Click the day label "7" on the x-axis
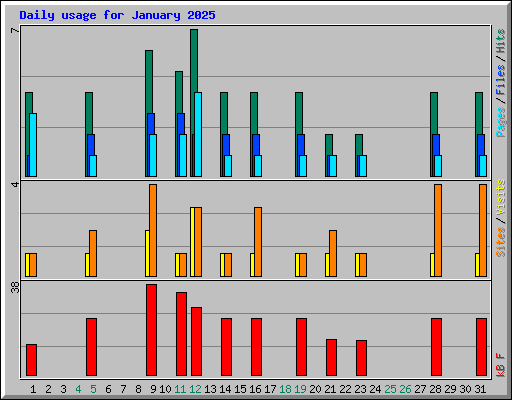Screen dimensions: 512x400 tap(123, 389)
